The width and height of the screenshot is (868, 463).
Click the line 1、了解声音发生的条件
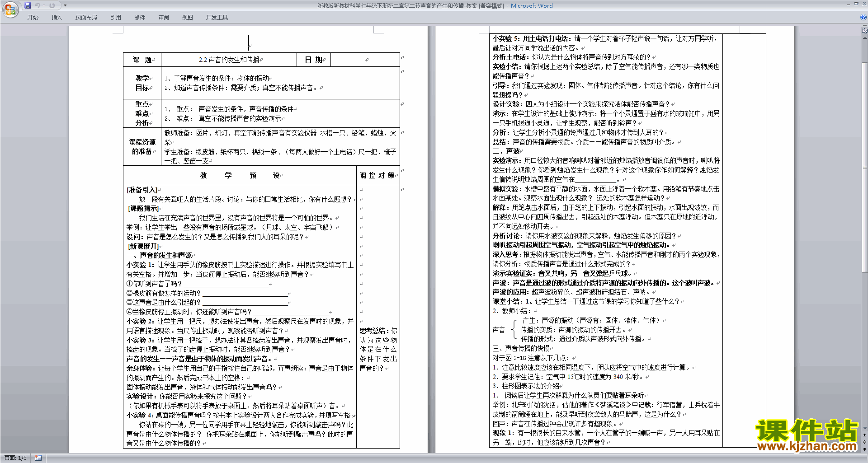point(217,78)
